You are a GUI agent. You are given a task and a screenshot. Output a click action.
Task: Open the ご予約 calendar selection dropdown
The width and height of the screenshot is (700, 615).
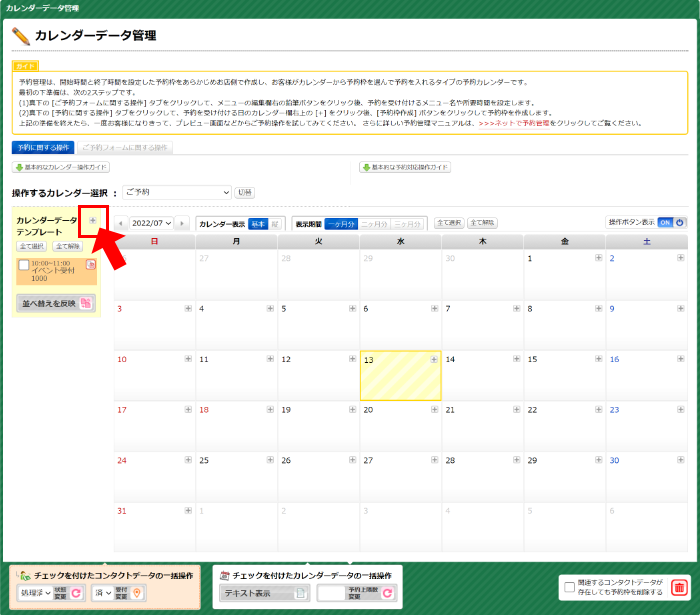[177, 192]
